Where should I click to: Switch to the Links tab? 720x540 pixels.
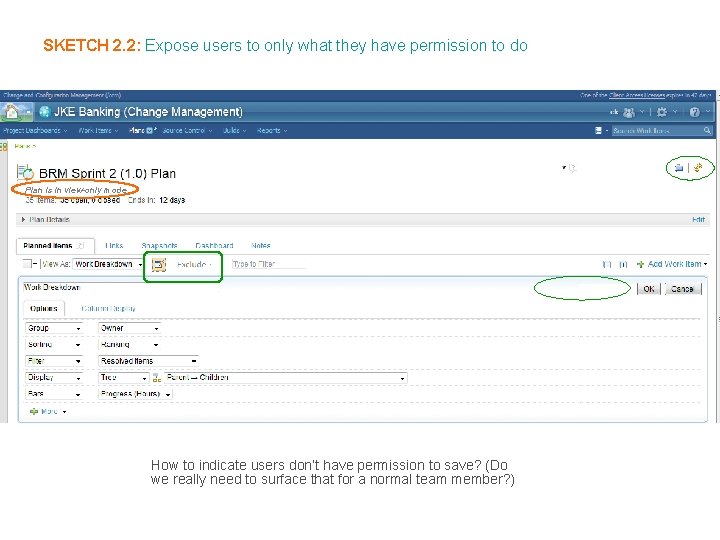click(x=114, y=246)
